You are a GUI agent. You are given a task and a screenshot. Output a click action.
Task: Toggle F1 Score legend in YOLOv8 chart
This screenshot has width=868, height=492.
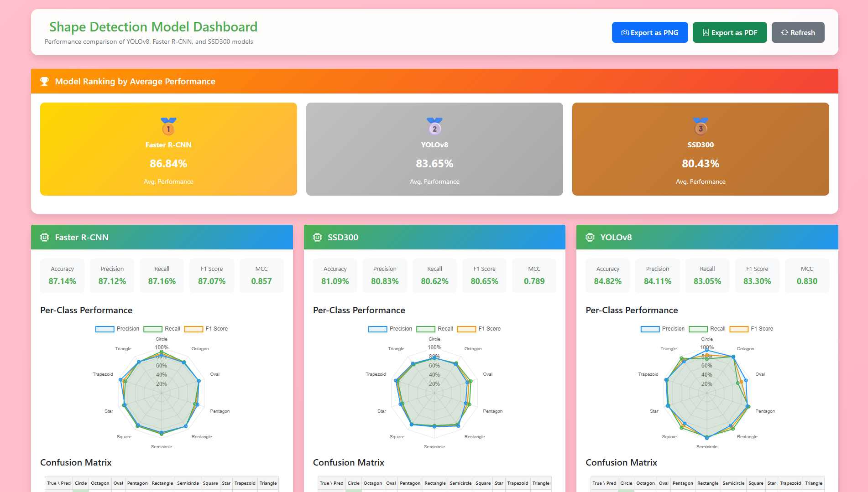click(x=751, y=329)
